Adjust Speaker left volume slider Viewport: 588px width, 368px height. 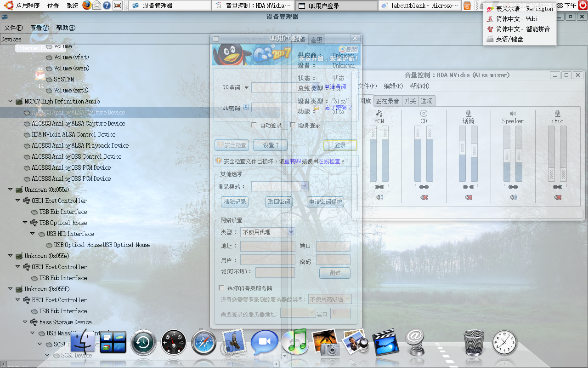(x=507, y=154)
